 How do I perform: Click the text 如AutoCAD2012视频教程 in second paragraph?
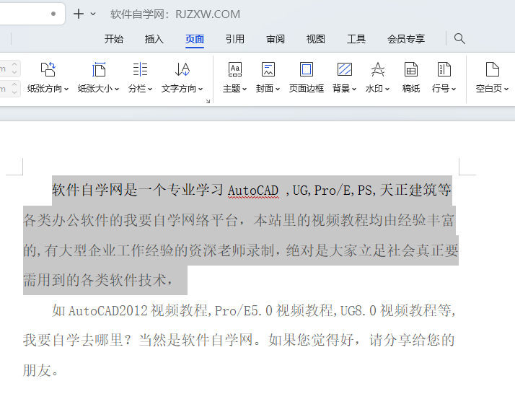click(131, 310)
